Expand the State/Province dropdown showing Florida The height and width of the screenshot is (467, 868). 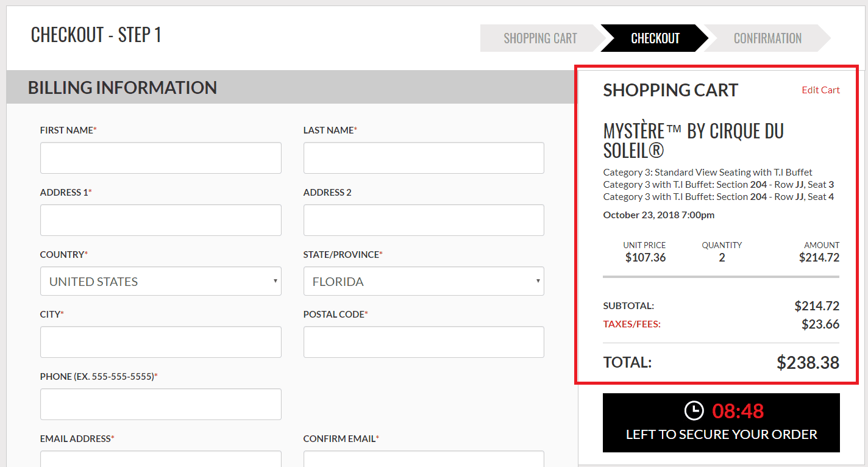tap(424, 281)
